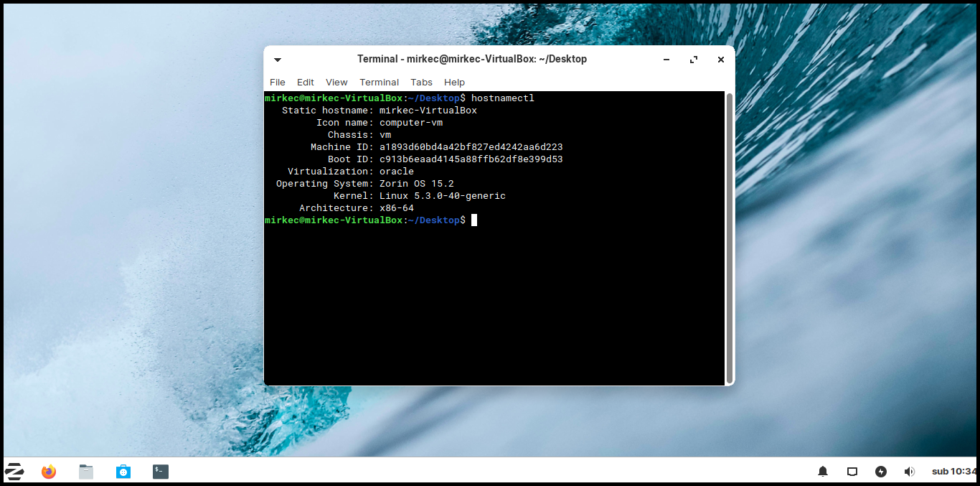Open the Files manager in taskbar

[x=86, y=472]
